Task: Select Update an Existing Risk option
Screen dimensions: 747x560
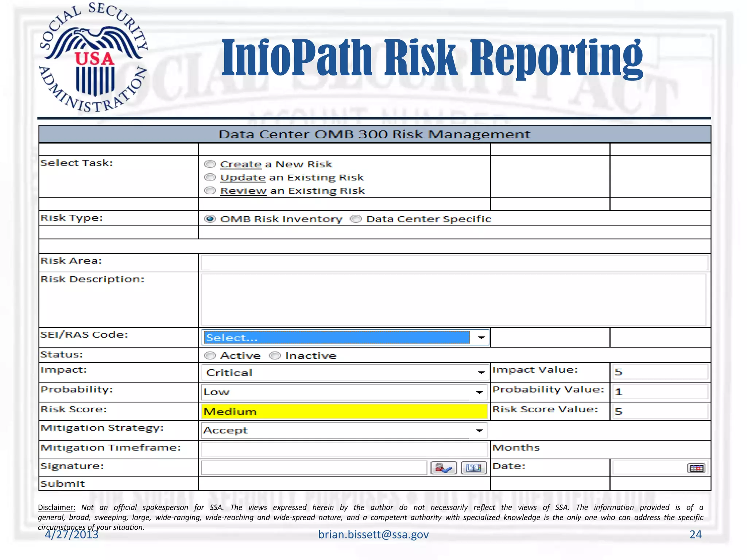Action: 210,178
